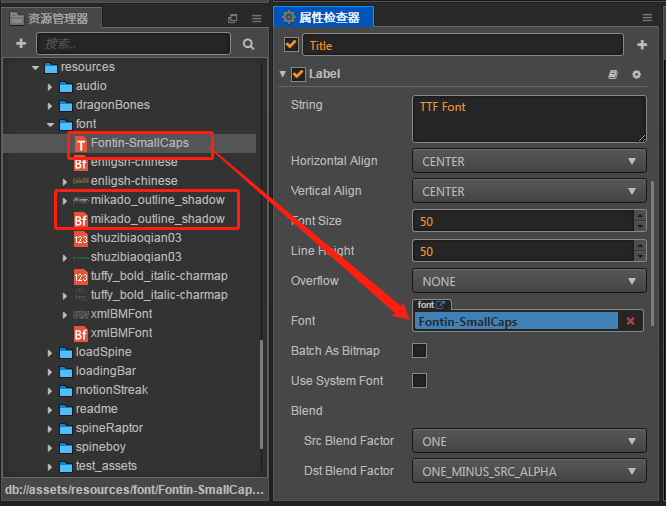Viewport: 666px width, 506px height.
Task: Click the asset search input field
Action: pyautogui.click(x=133, y=43)
